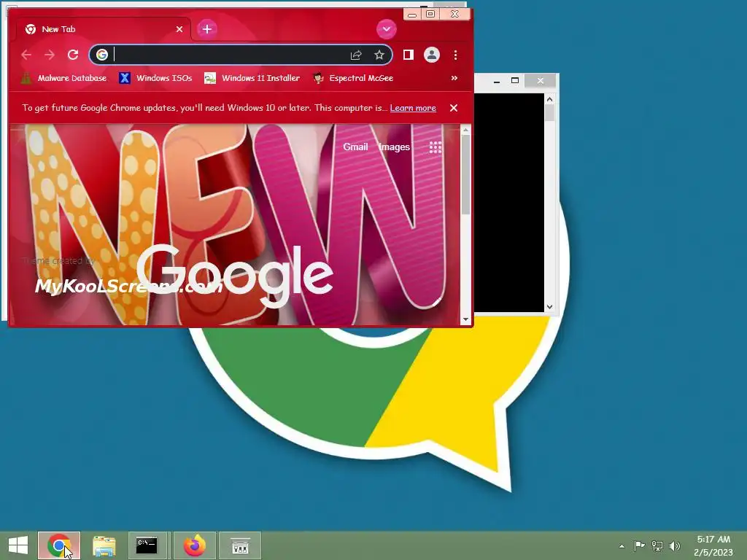Click scroll up arrow in background window
This screenshot has height=560, width=747.
pos(549,99)
